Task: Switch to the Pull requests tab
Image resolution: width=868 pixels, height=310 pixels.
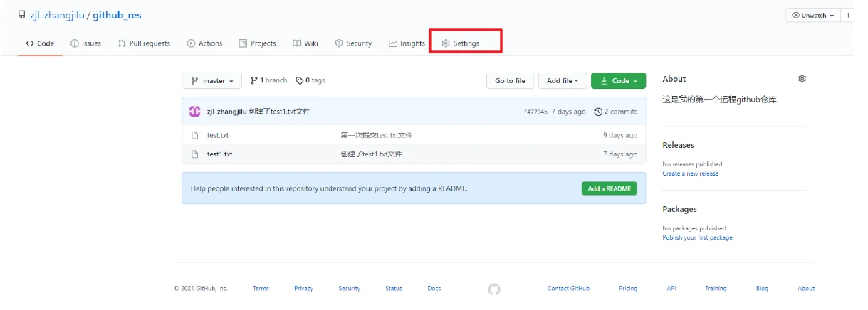Action: click(x=144, y=43)
